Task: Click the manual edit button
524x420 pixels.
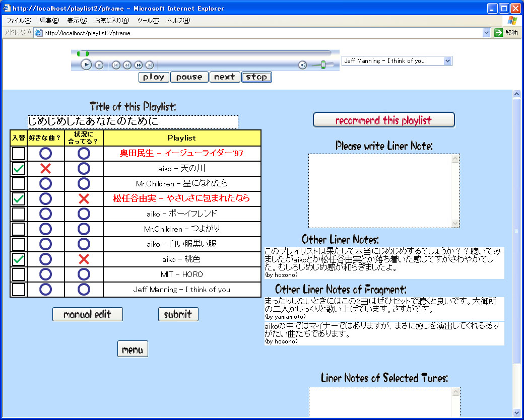Action: pos(88,314)
